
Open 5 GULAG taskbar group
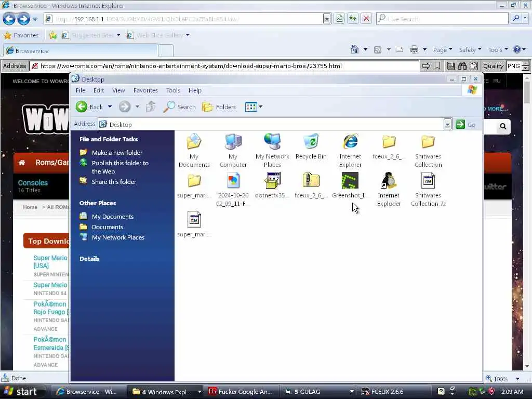click(x=318, y=392)
